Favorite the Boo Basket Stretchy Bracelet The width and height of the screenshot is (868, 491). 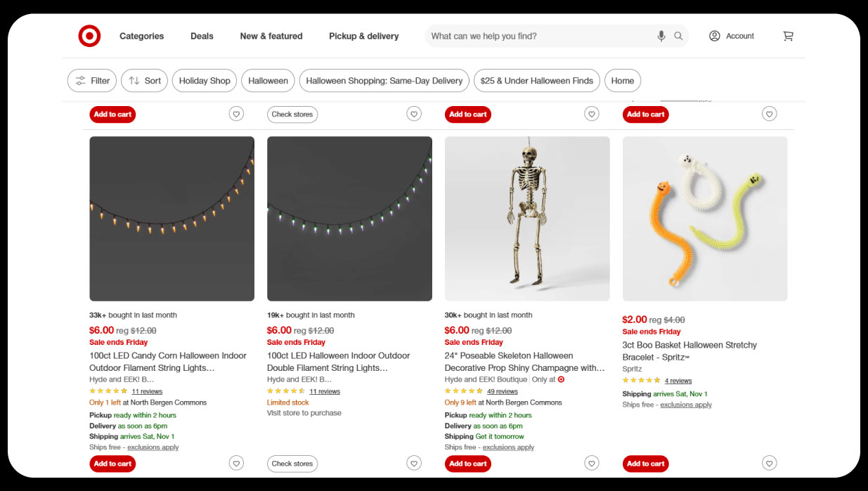[770, 463]
